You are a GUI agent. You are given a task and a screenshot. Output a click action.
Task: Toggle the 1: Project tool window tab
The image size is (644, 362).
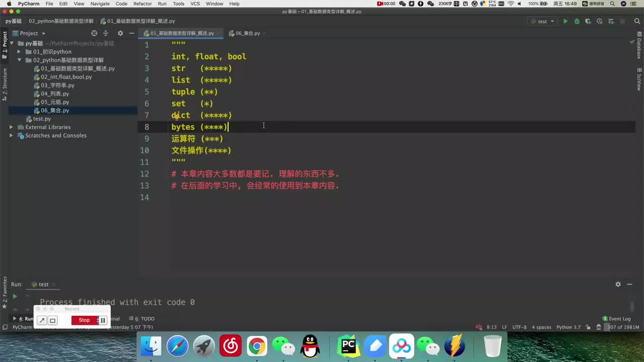(x=5, y=45)
